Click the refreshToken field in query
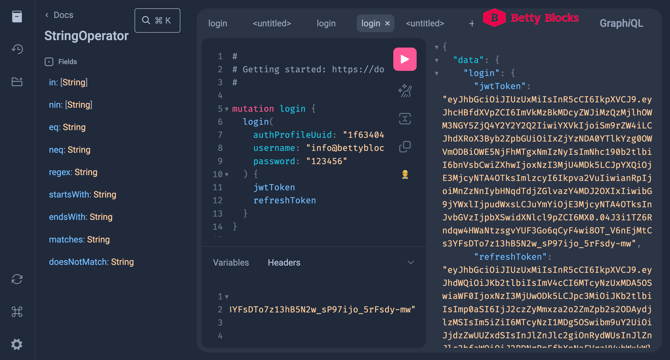The width and height of the screenshot is (670, 360). pos(285,201)
